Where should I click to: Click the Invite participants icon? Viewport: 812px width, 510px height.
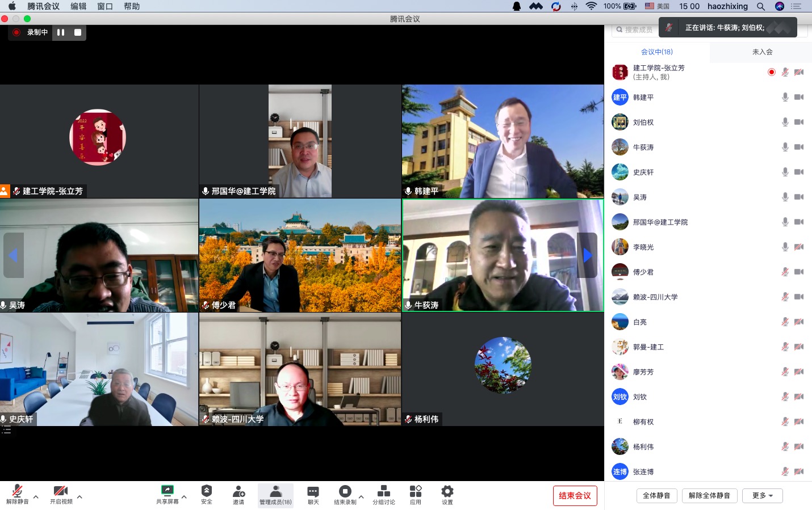tap(238, 491)
